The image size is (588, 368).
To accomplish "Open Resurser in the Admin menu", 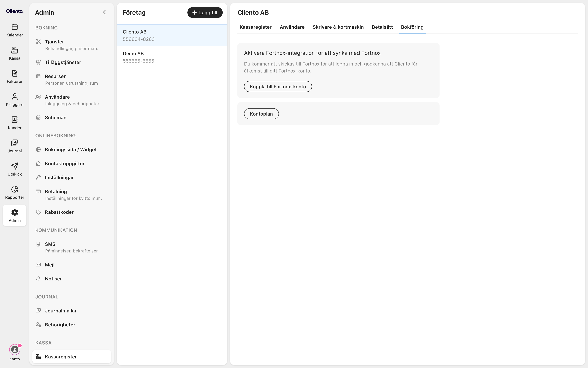I will [71, 80].
